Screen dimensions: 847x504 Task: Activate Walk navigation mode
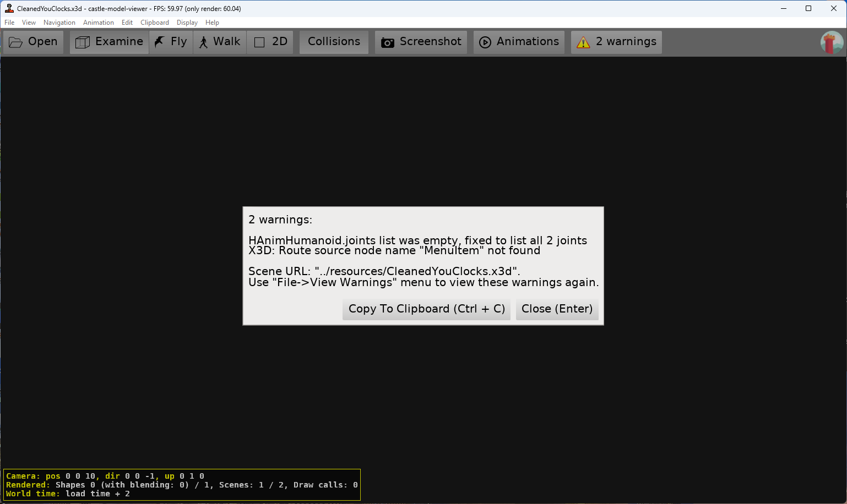point(220,42)
